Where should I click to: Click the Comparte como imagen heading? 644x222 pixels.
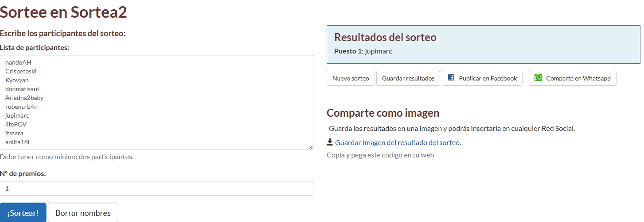pos(382,113)
